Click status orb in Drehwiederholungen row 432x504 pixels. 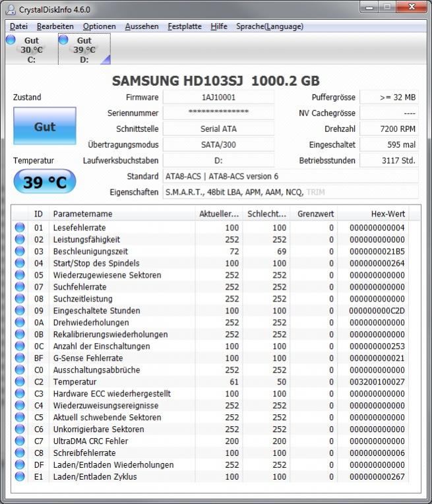[20, 323]
